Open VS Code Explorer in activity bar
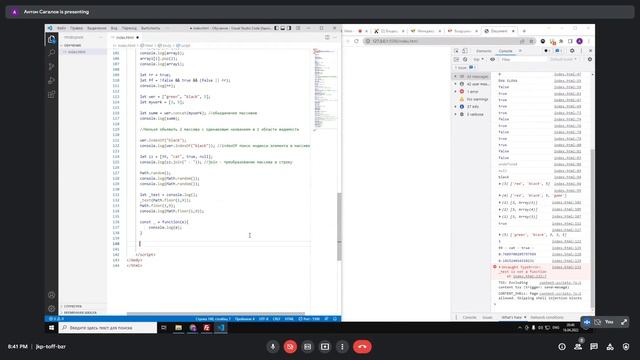This screenshot has height=360, width=640. click(51, 39)
